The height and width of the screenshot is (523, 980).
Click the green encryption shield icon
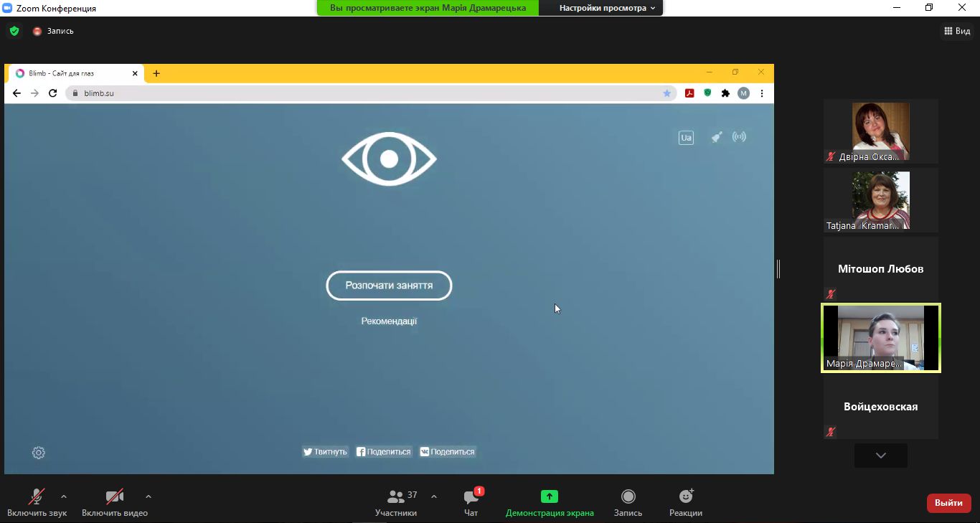[14, 31]
